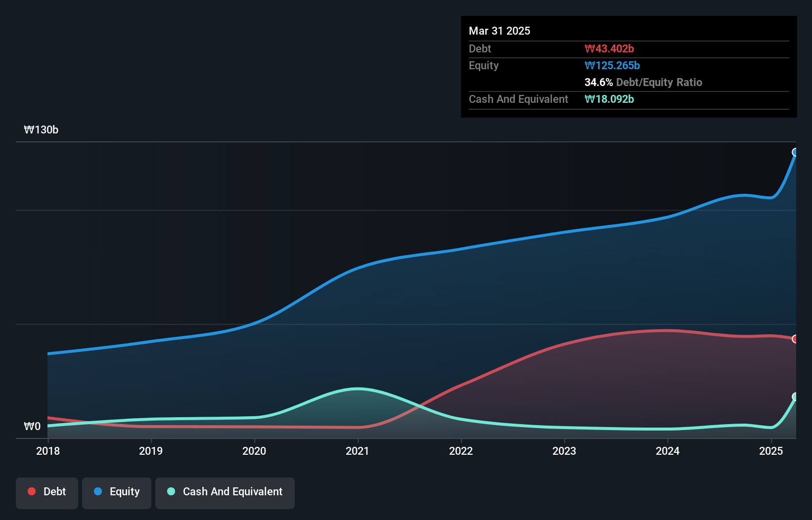Click the peak of the cash curve at 2021
The height and width of the screenshot is (520, 812).
coord(359,390)
